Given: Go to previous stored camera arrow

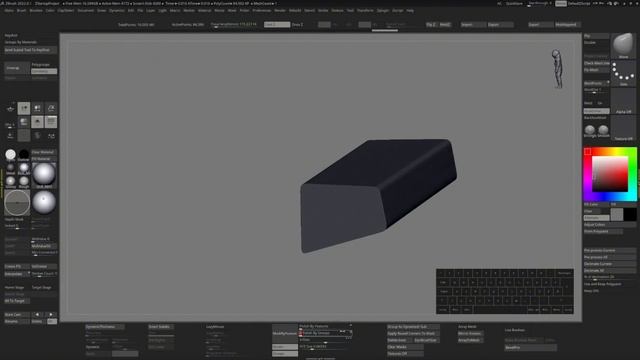Looking at the screenshot, I should 37,315.
